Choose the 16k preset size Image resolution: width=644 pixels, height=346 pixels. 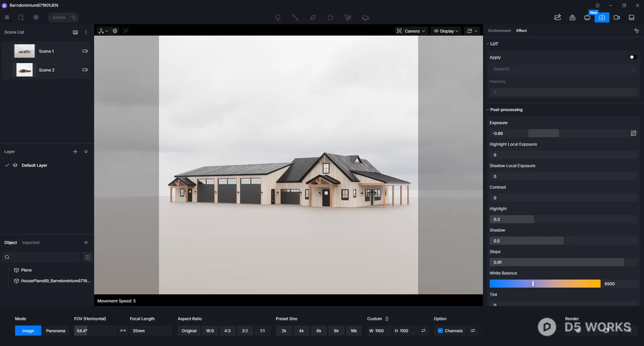354,331
